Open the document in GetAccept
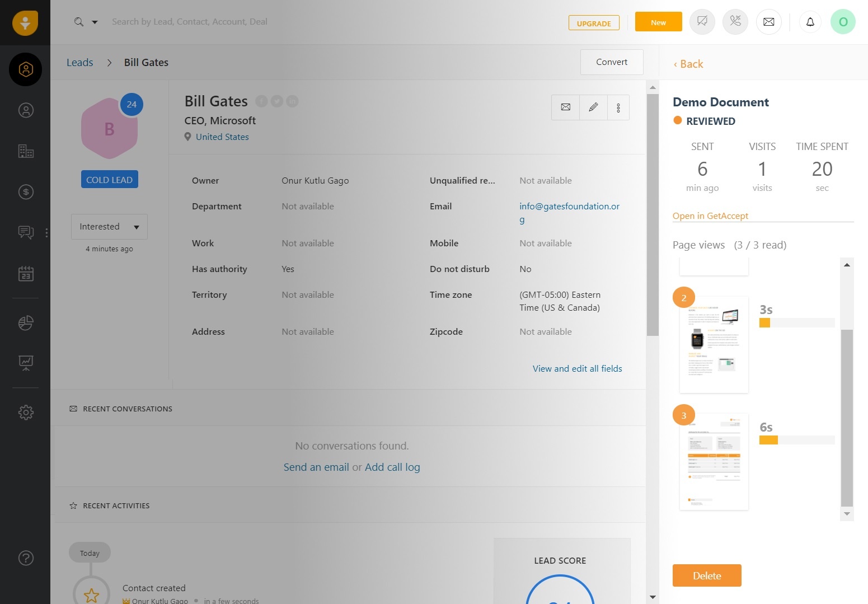 click(x=710, y=216)
